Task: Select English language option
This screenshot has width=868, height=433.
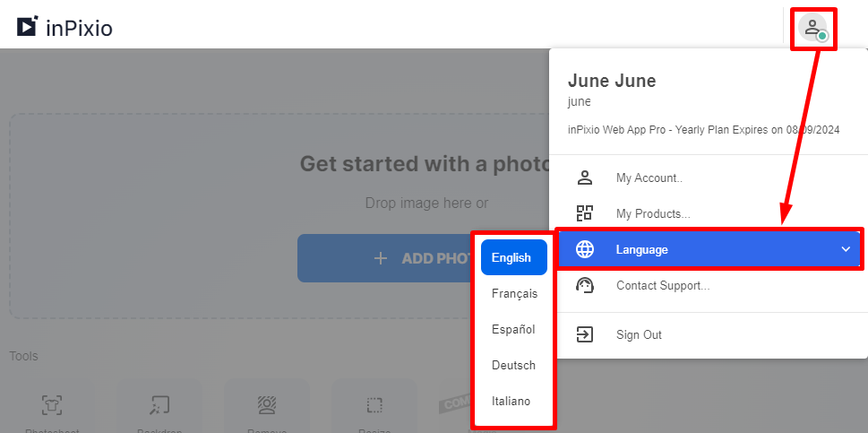Action: tap(513, 257)
